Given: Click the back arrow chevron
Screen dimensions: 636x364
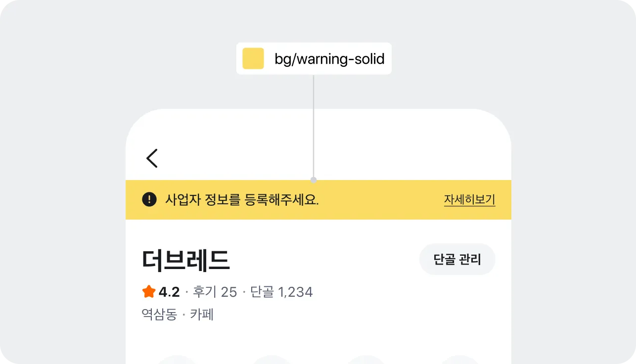Looking at the screenshot, I should click(x=152, y=158).
